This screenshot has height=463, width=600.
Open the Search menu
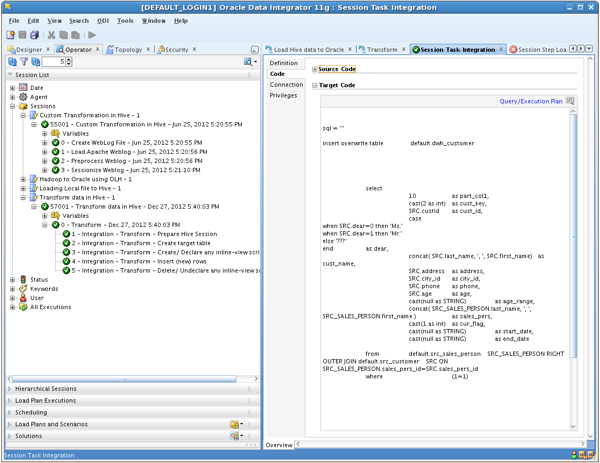[x=79, y=21]
